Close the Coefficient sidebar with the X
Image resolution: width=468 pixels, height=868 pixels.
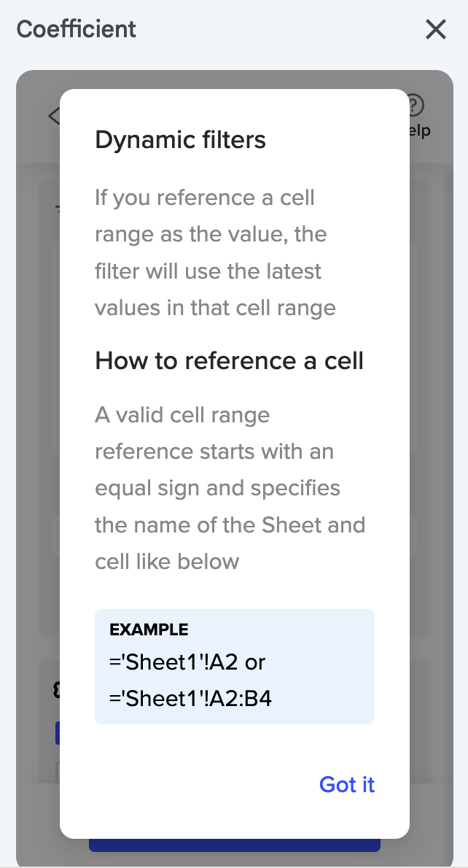pos(435,30)
